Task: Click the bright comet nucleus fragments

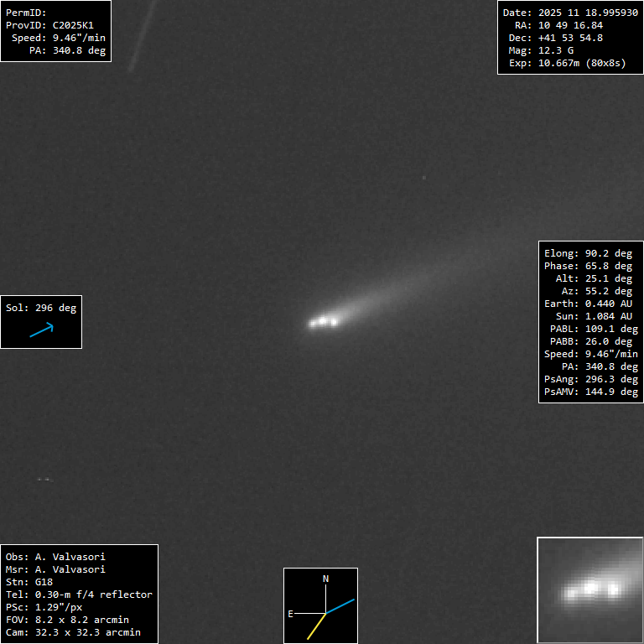Action: click(x=324, y=321)
